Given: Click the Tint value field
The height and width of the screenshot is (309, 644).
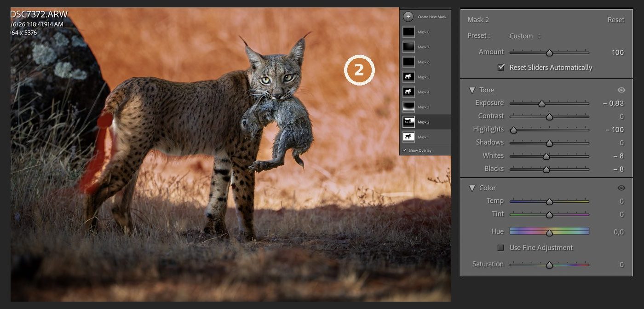Looking at the screenshot, I should coord(621,214).
